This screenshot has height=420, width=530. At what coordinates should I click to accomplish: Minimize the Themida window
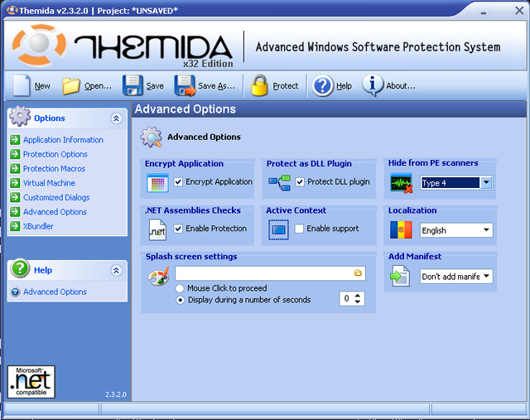click(x=484, y=12)
